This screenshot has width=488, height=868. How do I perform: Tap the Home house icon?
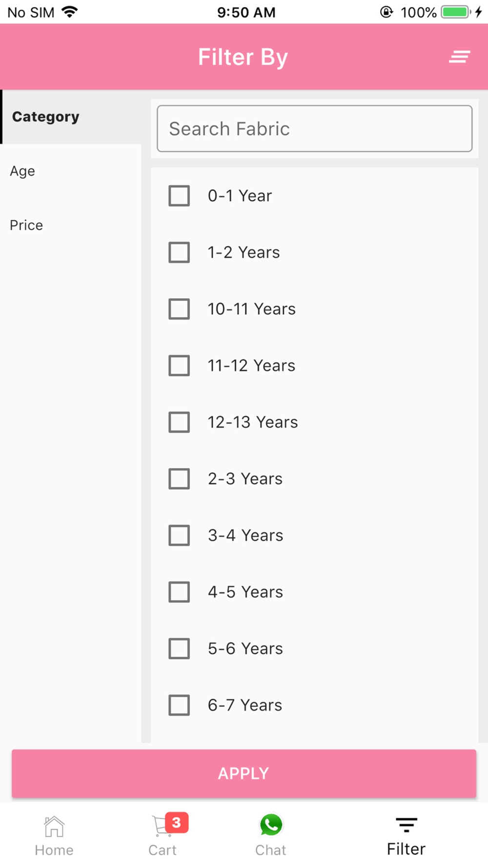[54, 826]
